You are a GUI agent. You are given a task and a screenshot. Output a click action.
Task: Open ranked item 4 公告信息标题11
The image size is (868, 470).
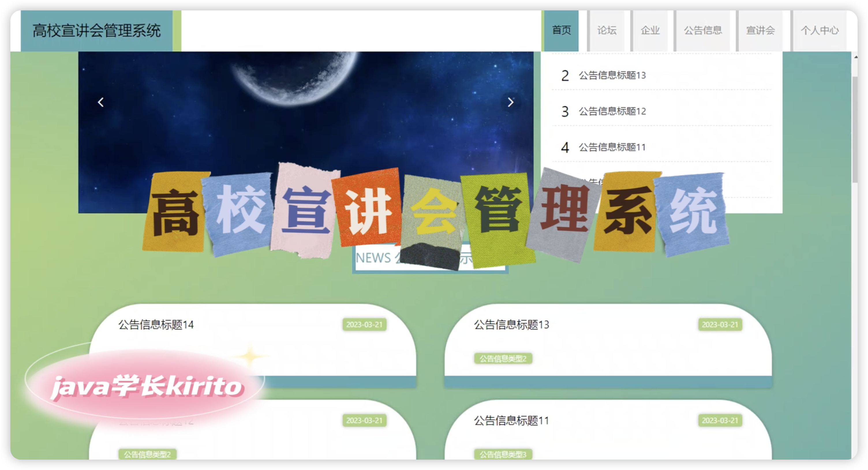612,147
